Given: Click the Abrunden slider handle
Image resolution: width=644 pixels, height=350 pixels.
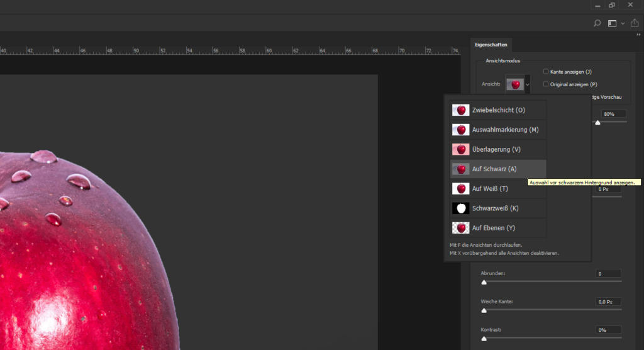Looking at the screenshot, I should tap(484, 282).
